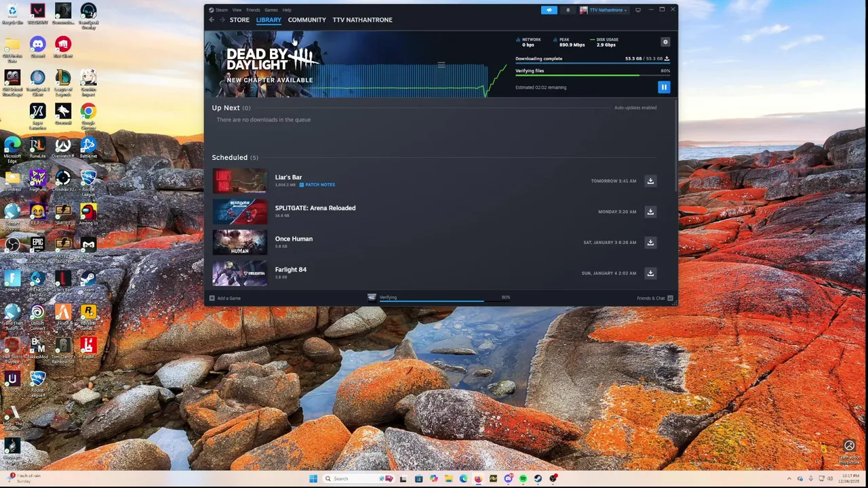868x488 pixels.
Task: Open the Windows Start button
Action: coord(313,479)
